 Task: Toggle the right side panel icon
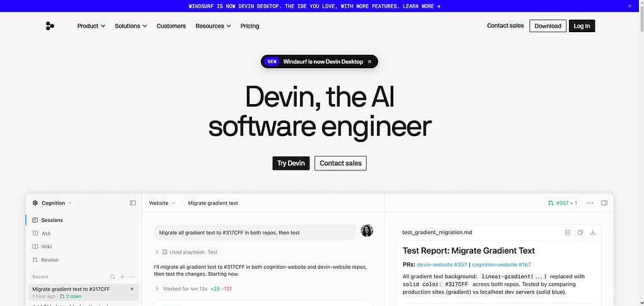tap(604, 203)
